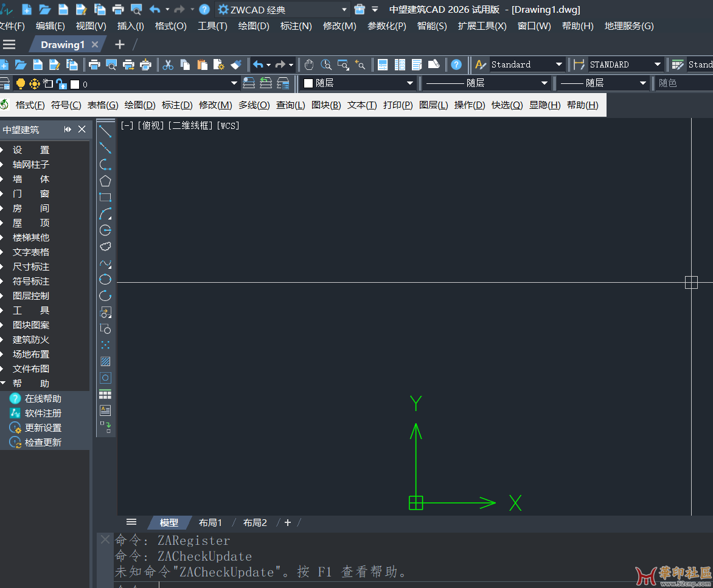Select the Spline curve tool

point(105,263)
